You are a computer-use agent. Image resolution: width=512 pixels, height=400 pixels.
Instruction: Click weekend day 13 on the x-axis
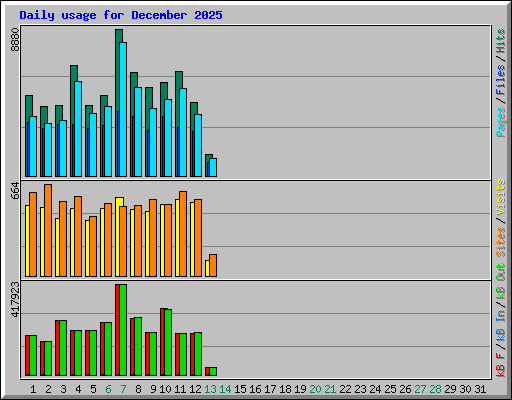click(210, 389)
